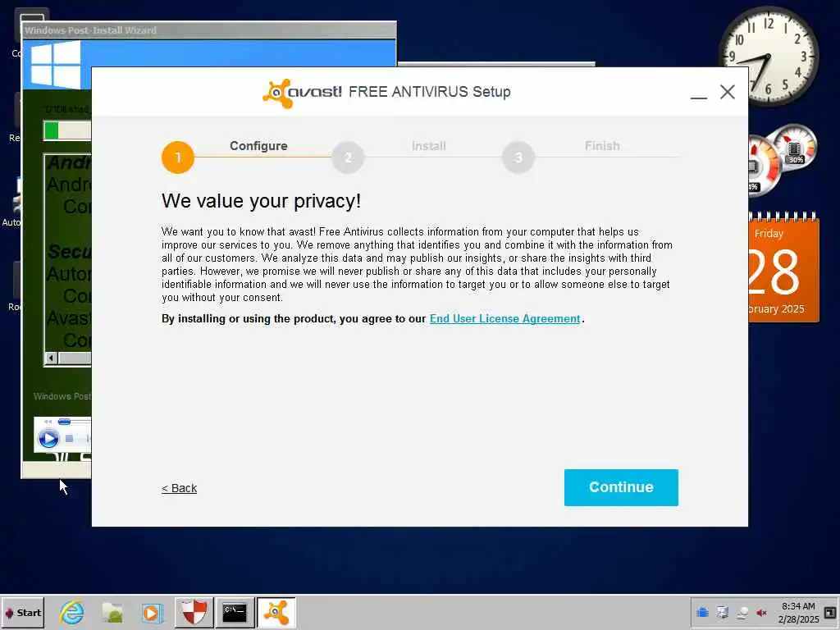The height and width of the screenshot is (630, 840).
Task: Open the media player taskbar icon
Action: [x=152, y=612]
